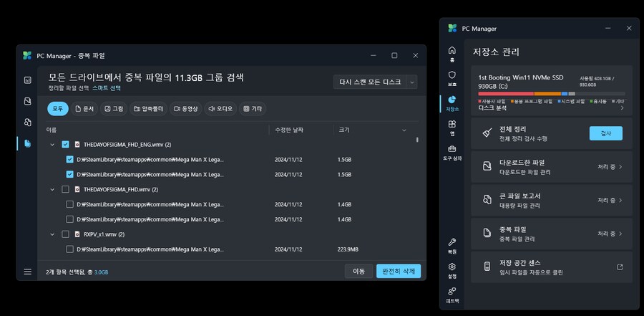Select the duplicate files sidebar icon in left window
The height and width of the screenshot is (316, 644).
[x=27, y=143]
